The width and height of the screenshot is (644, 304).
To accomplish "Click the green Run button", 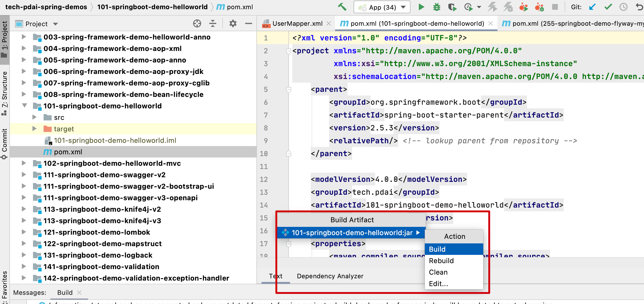I will [x=421, y=7].
